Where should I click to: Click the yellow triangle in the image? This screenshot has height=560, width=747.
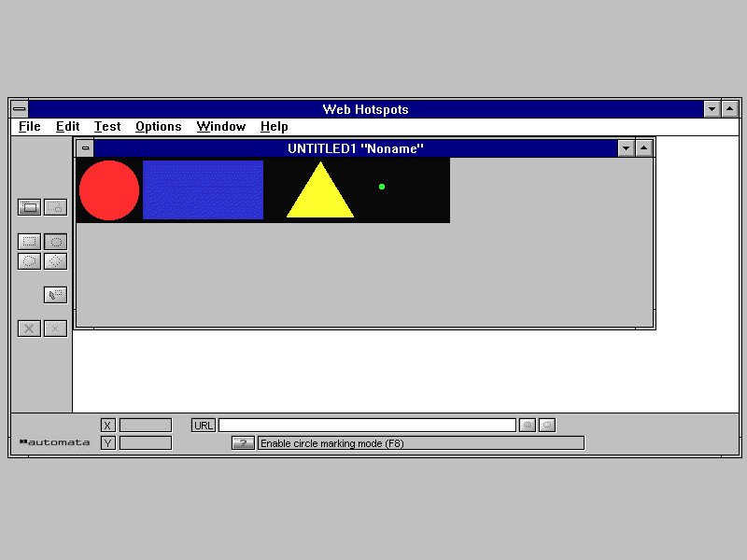[320, 198]
